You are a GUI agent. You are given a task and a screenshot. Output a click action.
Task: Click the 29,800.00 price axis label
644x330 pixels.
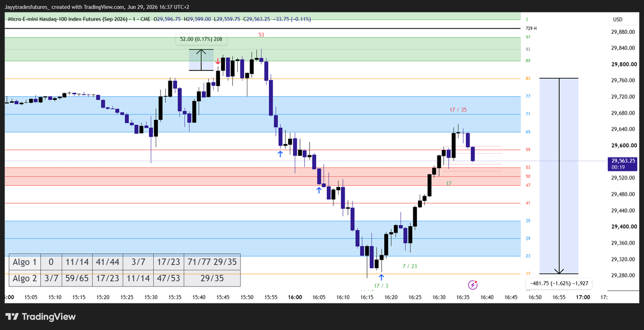(x=623, y=64)
